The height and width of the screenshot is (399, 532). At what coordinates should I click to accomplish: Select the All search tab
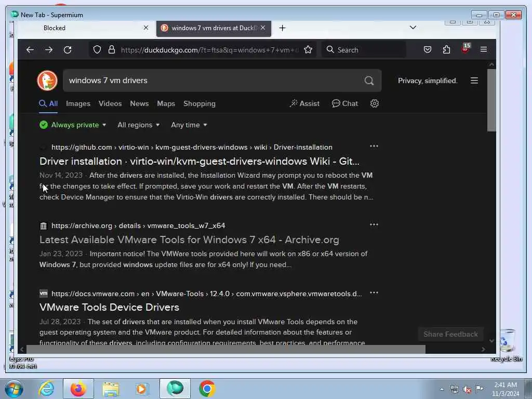pos(48,103)
